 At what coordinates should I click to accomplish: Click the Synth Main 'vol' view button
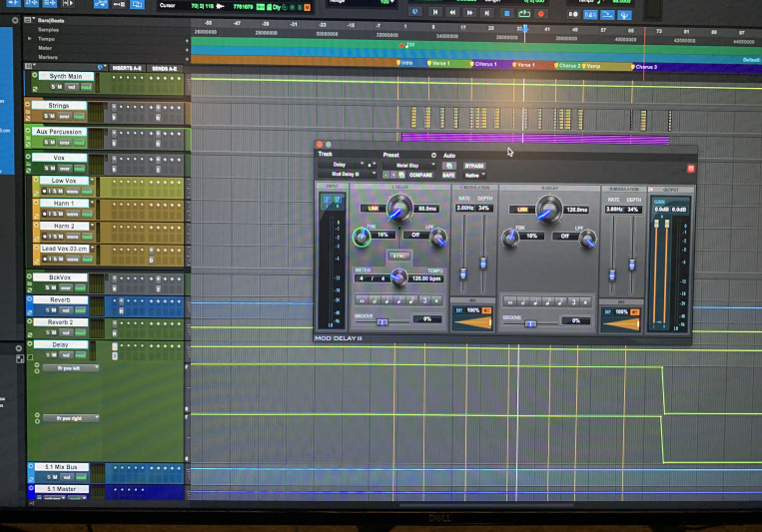point(72,87)
